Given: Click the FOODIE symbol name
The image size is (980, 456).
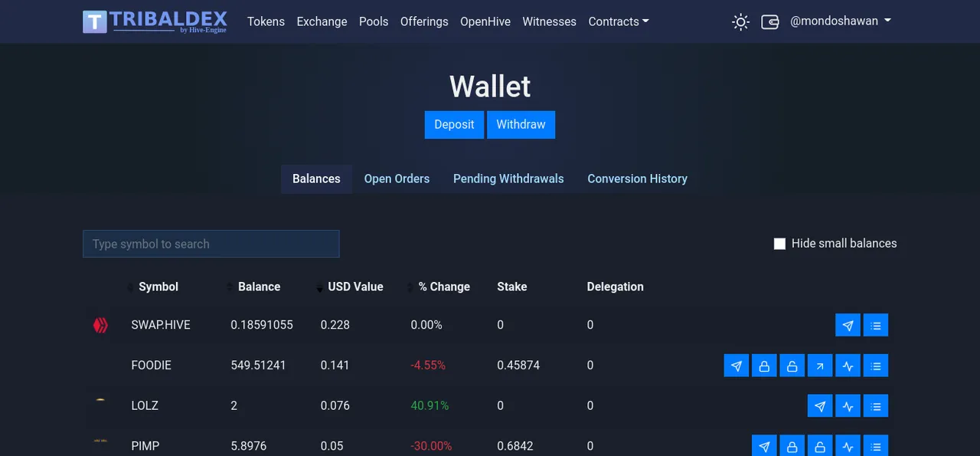Looking at the screenshot, I should pyautogui.click(x=152, y=366).
